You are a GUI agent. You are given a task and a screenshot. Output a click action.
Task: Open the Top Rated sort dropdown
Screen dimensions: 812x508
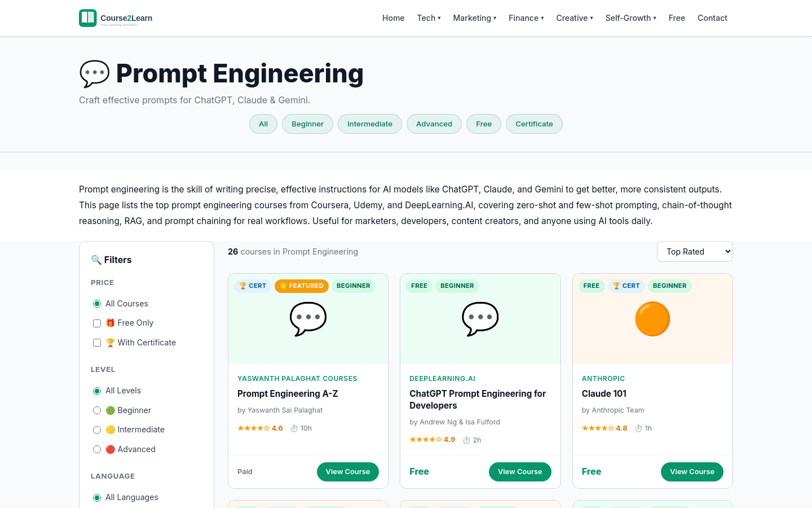coord(695,252)
